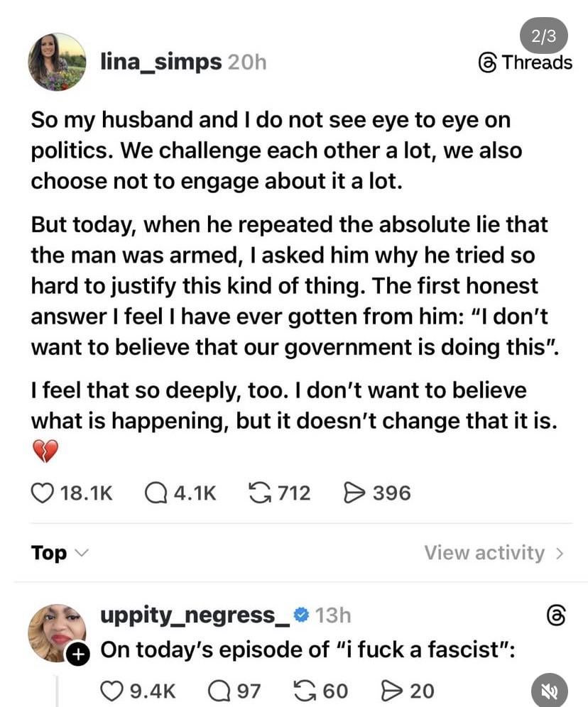View uppity_negress_ profile picture
Image resolution: width=588 pixels, height=707 pixels.
55,632
